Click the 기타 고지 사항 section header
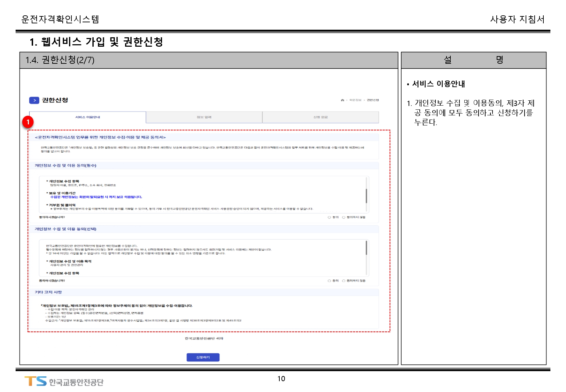The image size is (566, 392). tap(48, 292)
